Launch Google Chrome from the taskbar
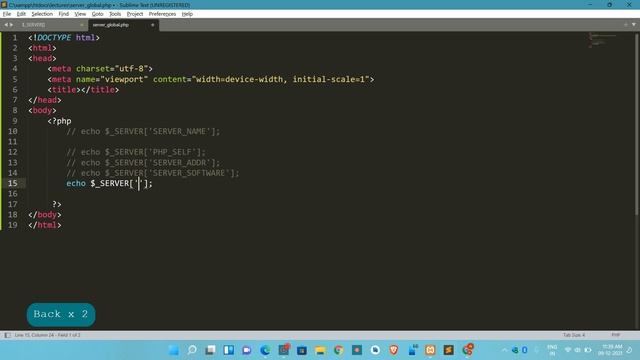Image resolution: width=640 pixels, height=360 pixels. tap(338, 350)
